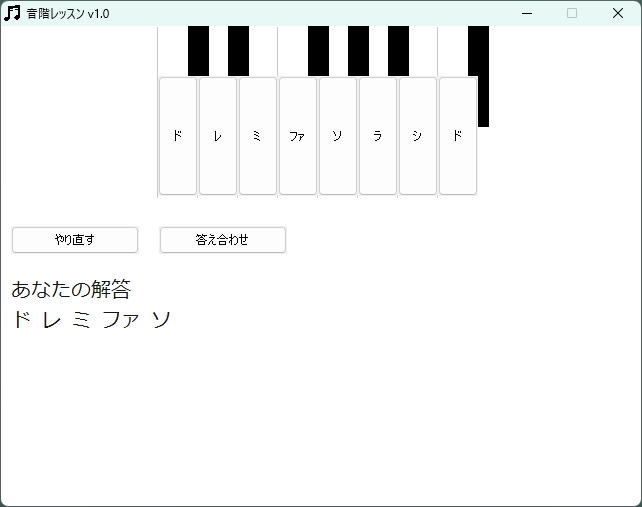This screenshot has width=642, height=507.
Task: Click the あなたの解答 answer label
Action: (x=71, y=290)
